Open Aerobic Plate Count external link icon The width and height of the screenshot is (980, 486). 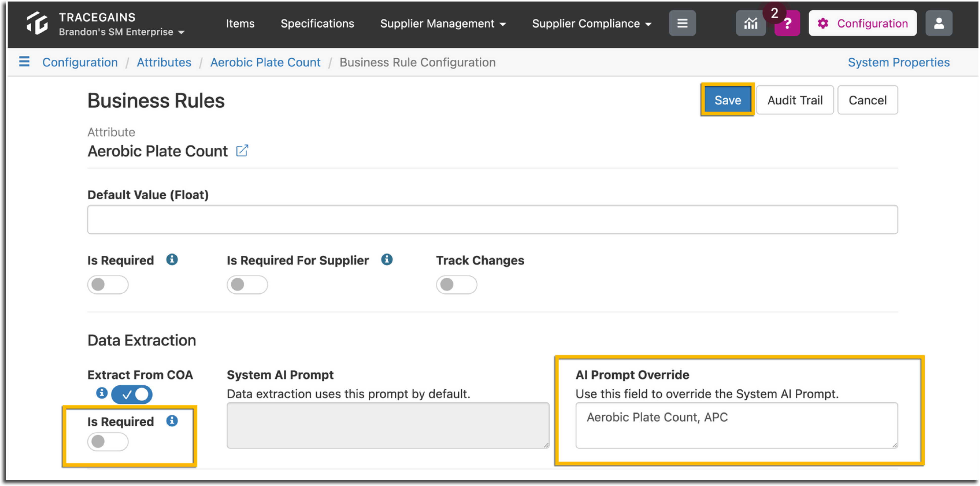click(x=242, y=151)
